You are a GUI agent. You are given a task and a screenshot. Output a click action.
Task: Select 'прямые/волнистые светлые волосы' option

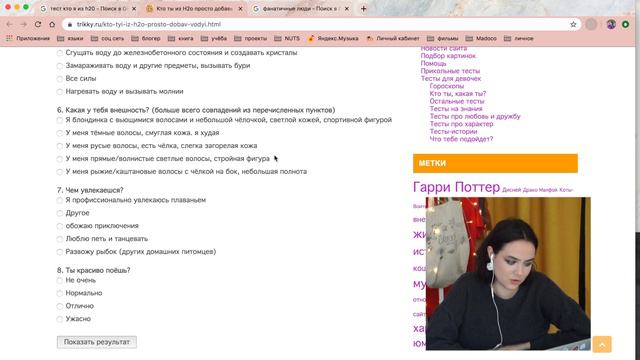point(60,159)
